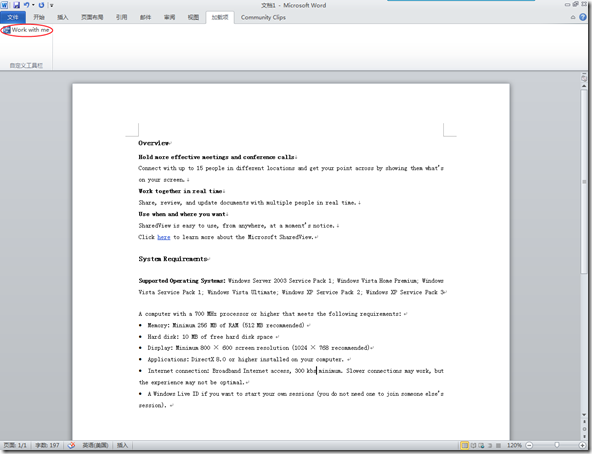Click the 'Hard disk: 10 MB' bullet line

tap(210, 337)
